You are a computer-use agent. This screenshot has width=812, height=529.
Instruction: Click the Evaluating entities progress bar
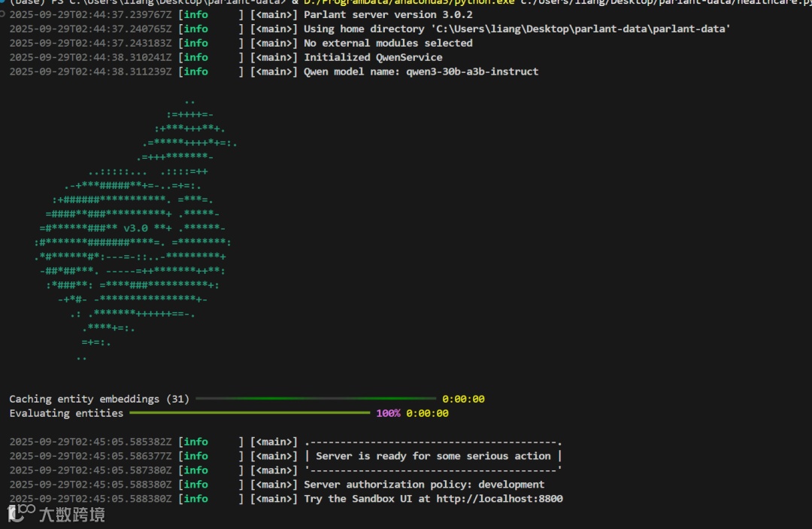pos(250,413)
